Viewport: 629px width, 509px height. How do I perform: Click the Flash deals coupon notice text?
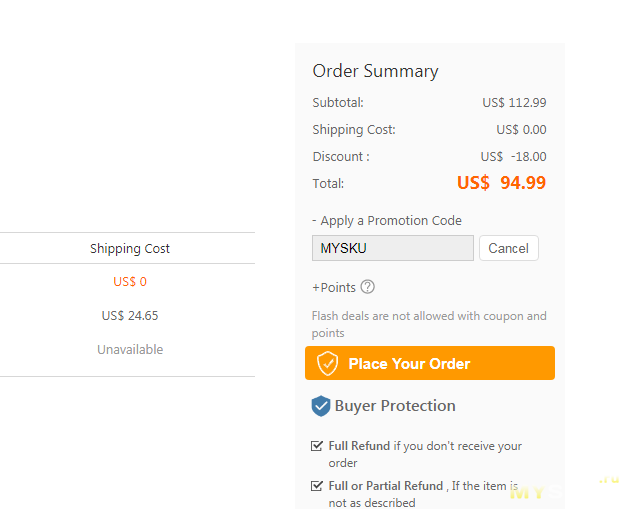tap(429, 324)
